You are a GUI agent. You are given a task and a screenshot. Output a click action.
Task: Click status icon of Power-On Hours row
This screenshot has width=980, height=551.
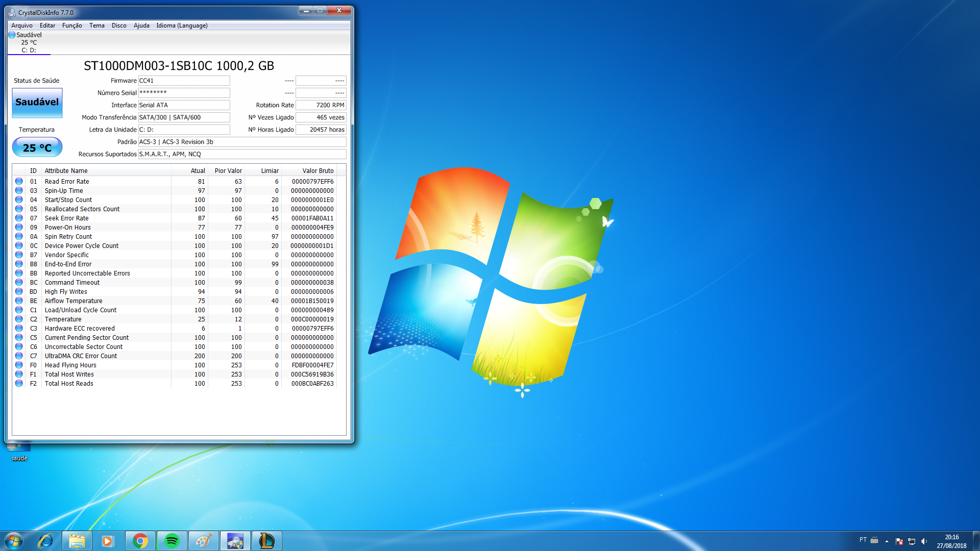(19, 227)
